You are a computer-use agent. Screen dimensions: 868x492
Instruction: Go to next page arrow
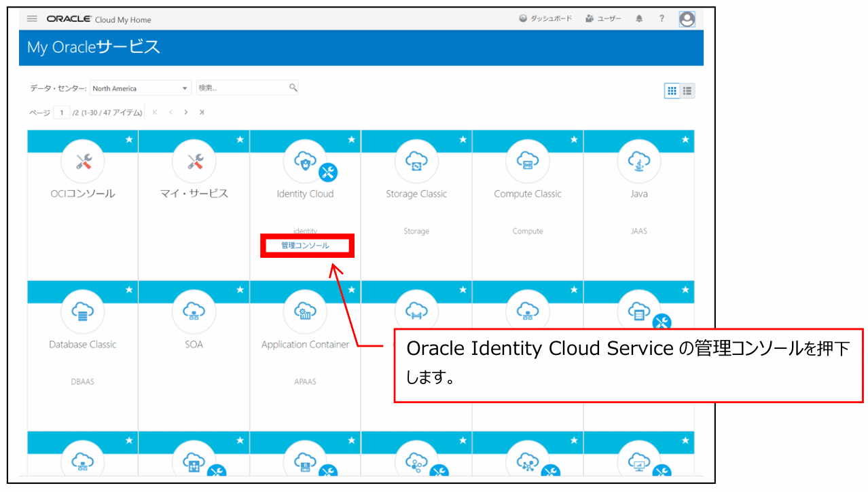coord(186,112)
